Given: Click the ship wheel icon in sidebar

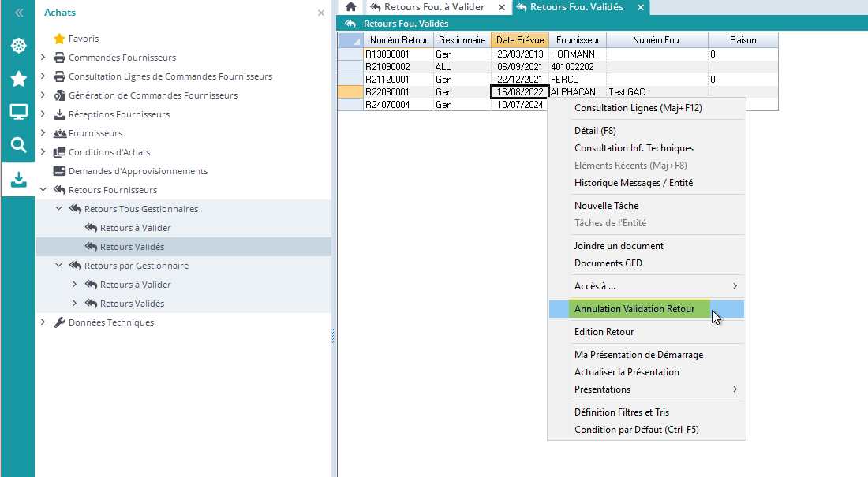Looking at the screenshot, I should [18, 46].
